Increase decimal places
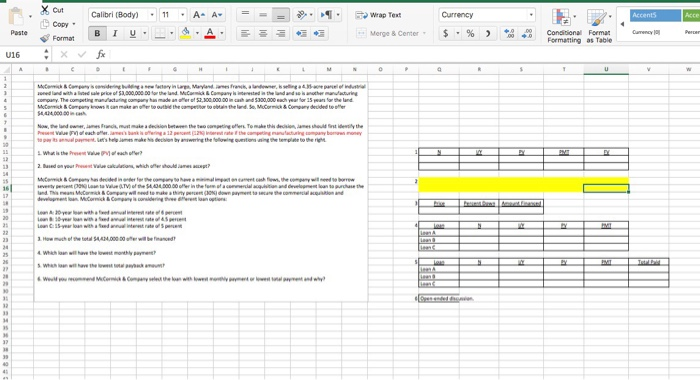 click(509, 33)
